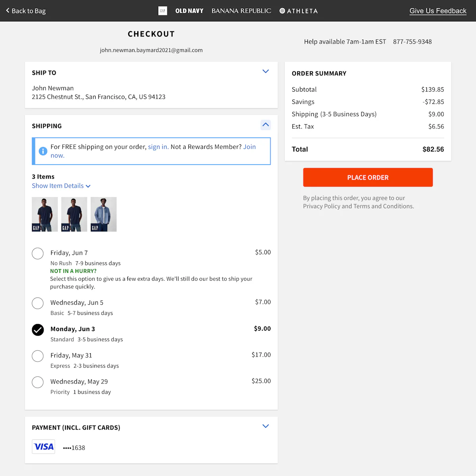Click Back to Bag
The height and width of the screenshot is (476, 476).
[28, 11]
